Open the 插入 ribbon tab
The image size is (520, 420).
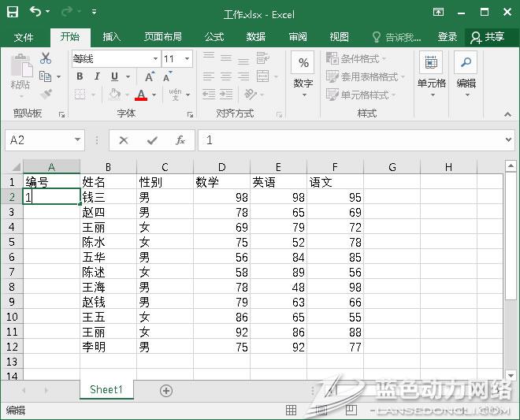pyautogui.click(x=112, y=37)
